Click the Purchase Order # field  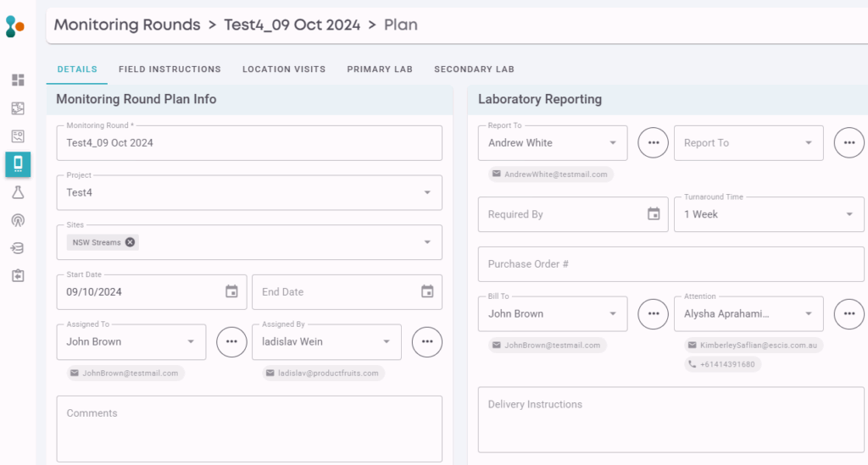(x=670, y=264)
